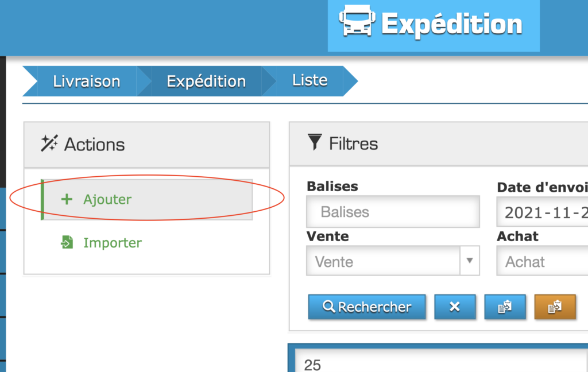Screen dimensions: 588x372
Task: Go to the Livraison breadcrumb
Action: click(86, 82)
